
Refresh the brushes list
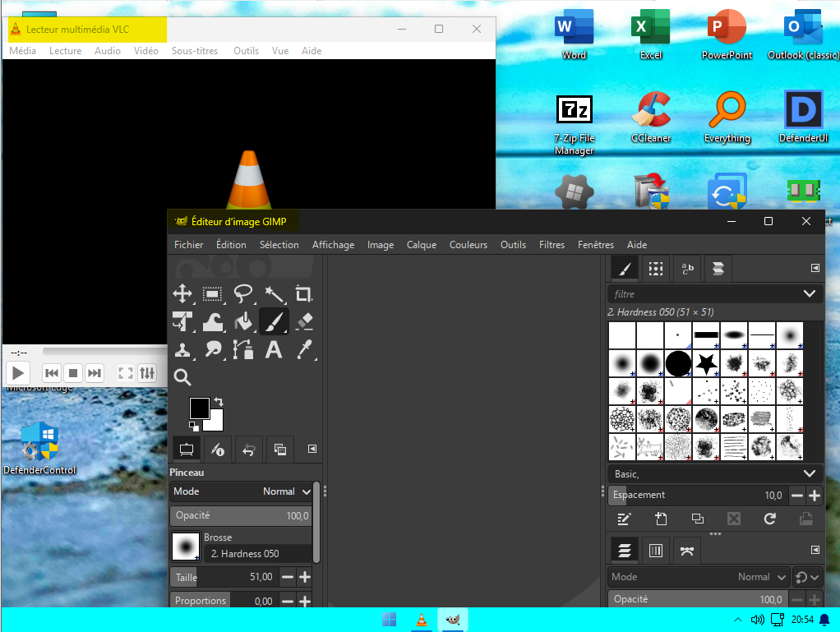coord(770,519)
